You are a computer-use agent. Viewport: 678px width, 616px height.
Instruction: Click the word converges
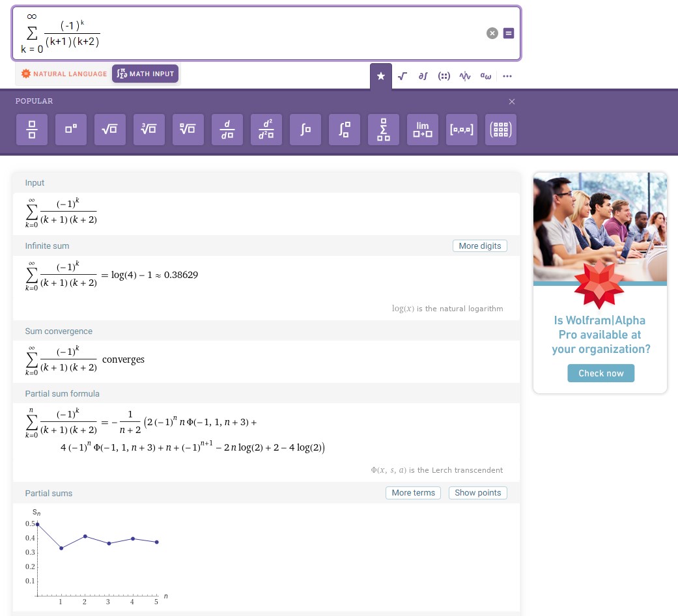point(123,359)
